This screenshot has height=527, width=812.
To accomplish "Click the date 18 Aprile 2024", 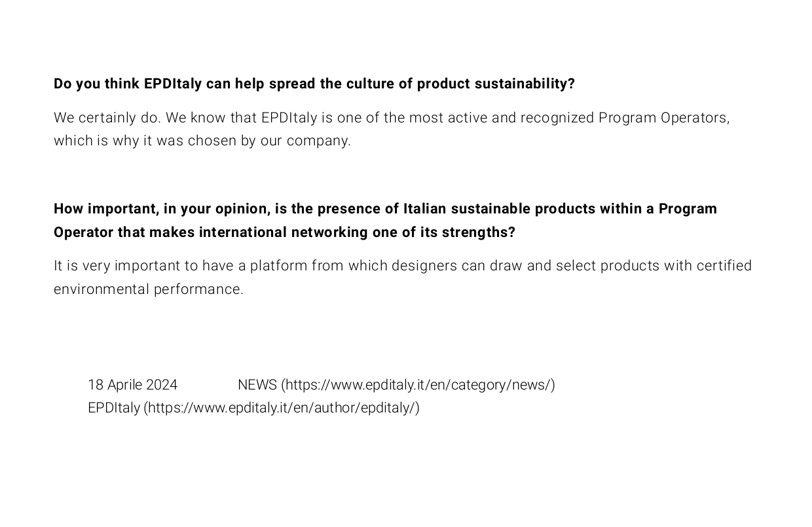I will click(132, 385).
